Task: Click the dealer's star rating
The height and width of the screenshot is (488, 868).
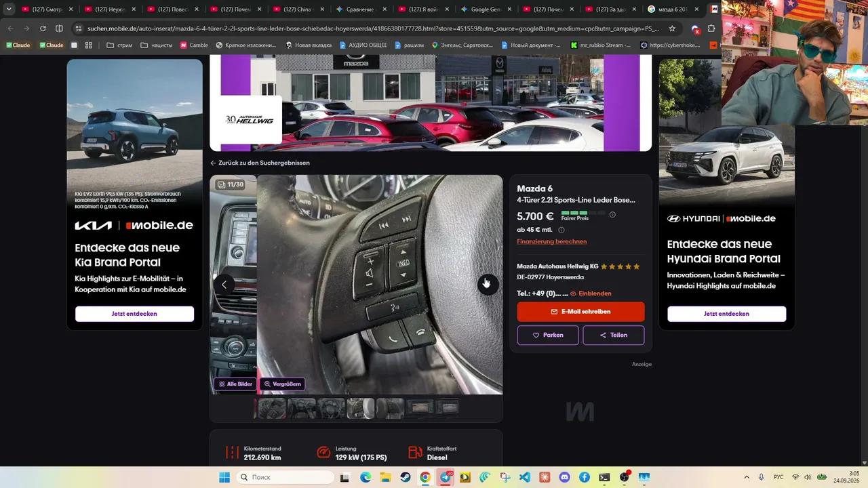Action: click(620, 266)
